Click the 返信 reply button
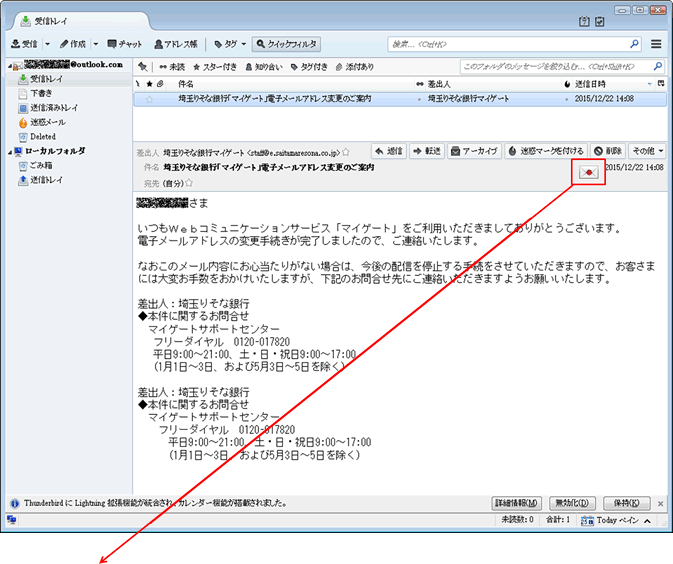673x564 pixels. (x=389, y=151)
